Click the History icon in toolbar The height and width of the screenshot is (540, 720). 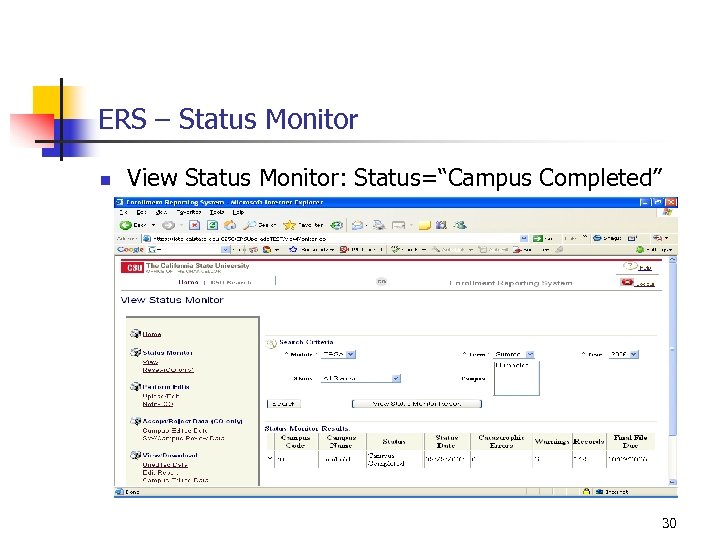[337, 225]
